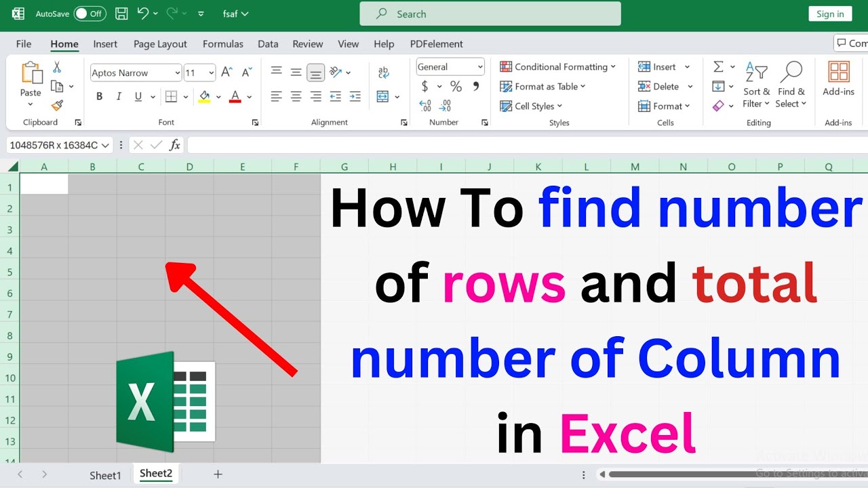868x488 pixels.
Task: Increase font size with larger A
Action: click(x=227, y=73)
